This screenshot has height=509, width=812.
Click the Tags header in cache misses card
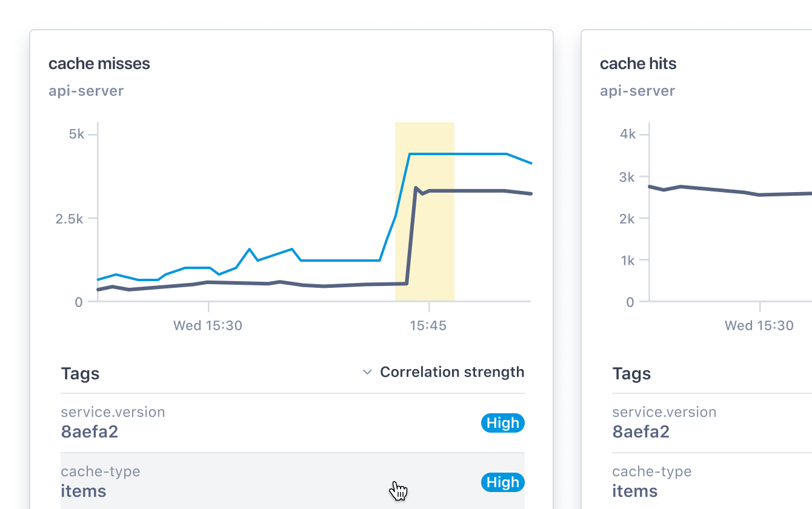(x=80, y=374)
